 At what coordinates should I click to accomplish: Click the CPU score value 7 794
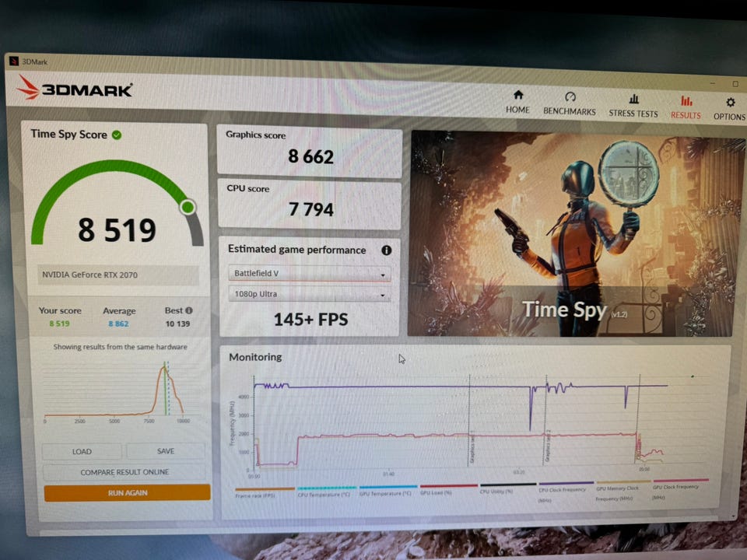(x=311, y=209)
